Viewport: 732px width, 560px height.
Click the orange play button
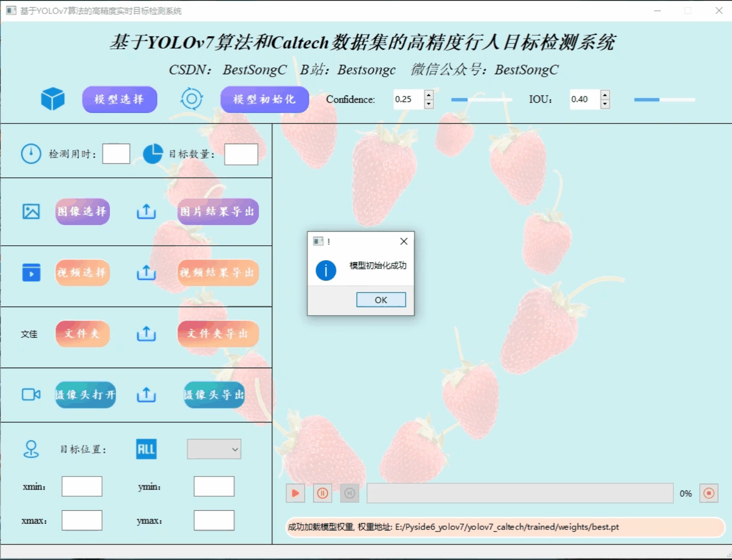(295, 493)
